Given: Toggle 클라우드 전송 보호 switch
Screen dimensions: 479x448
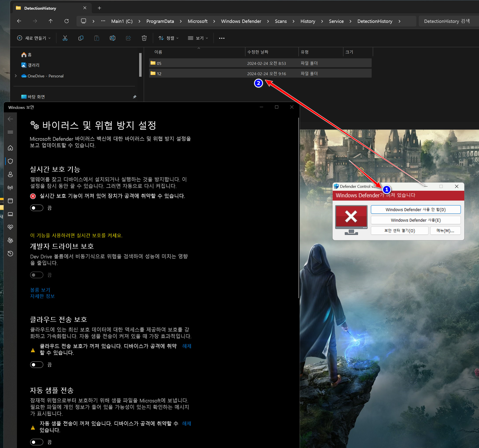Looking at the screenshot, I should [x=37, y=365].
